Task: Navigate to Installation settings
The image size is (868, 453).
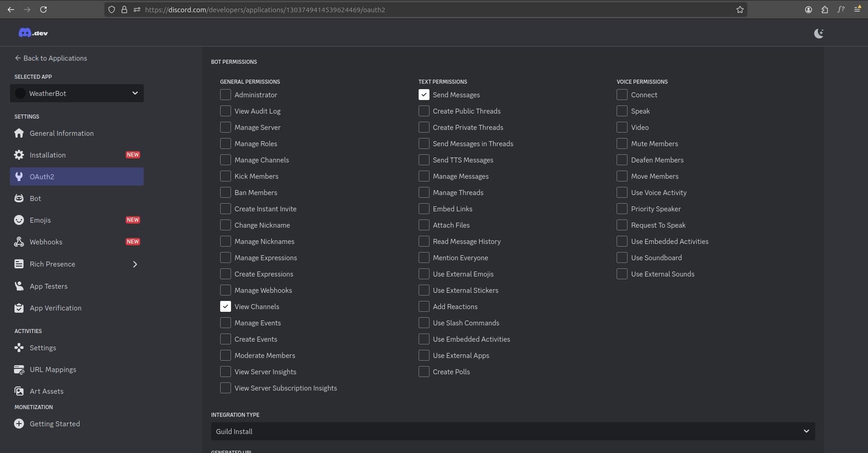Action: (48, 155)
